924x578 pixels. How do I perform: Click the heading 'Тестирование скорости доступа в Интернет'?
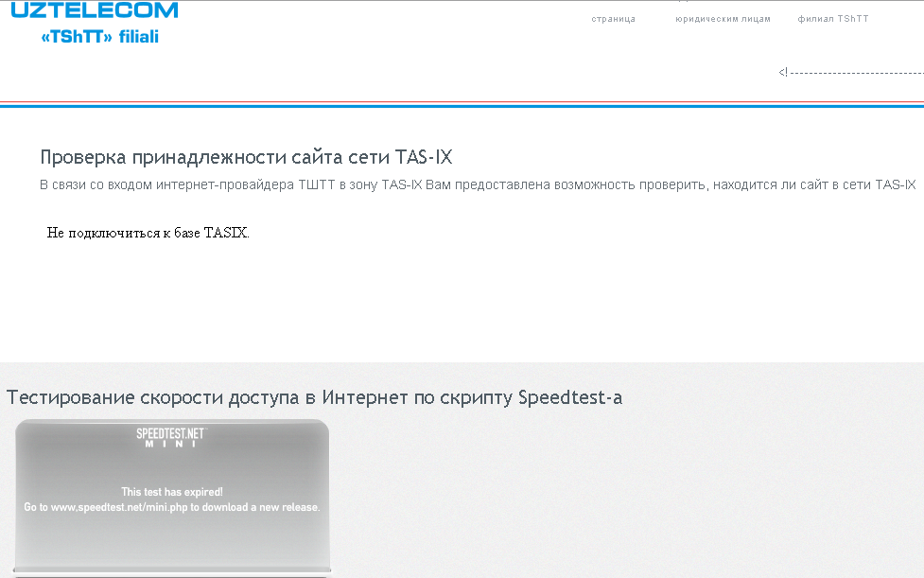[x=315, y=397]
